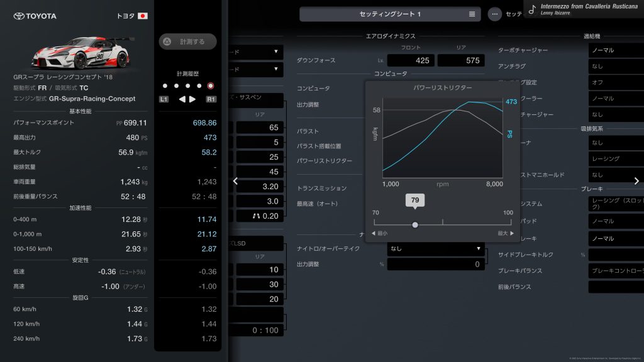Click the バラスト搭載位置 setting label
The width and height of the screenshot is (644, 362).
click(319, 146)
